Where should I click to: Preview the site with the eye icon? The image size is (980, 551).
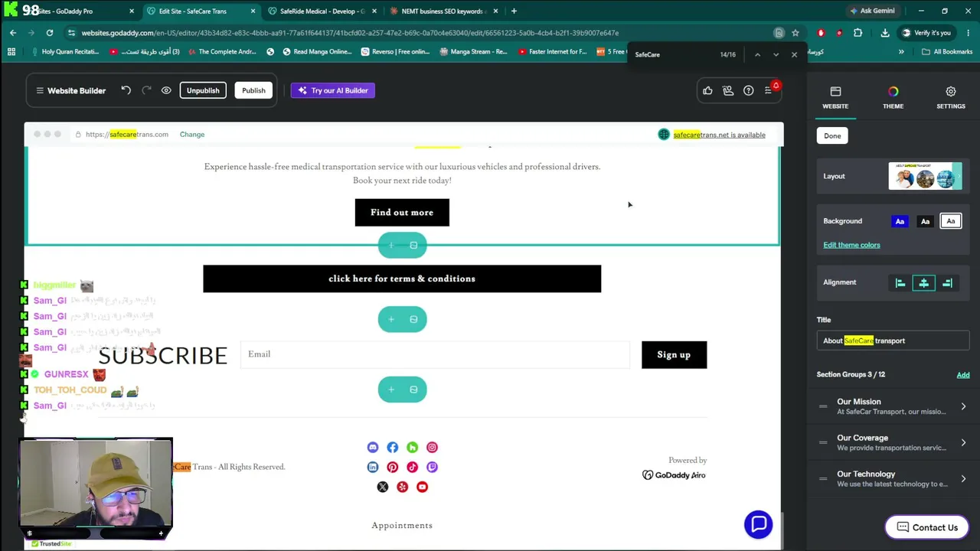(x=166, y=90)
